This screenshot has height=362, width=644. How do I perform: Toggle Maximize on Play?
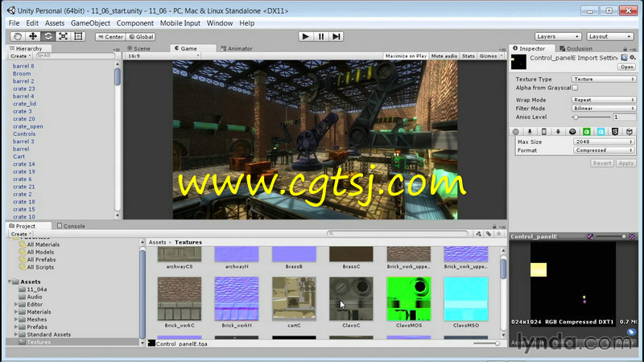pyautogui.click(x=406, y=56)
